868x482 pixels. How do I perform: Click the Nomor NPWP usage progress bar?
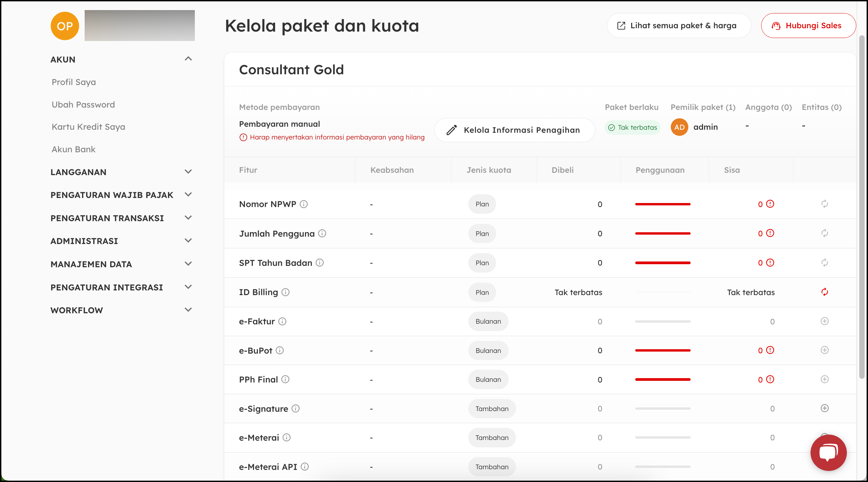pyautogui.click(x=662, y=204)
